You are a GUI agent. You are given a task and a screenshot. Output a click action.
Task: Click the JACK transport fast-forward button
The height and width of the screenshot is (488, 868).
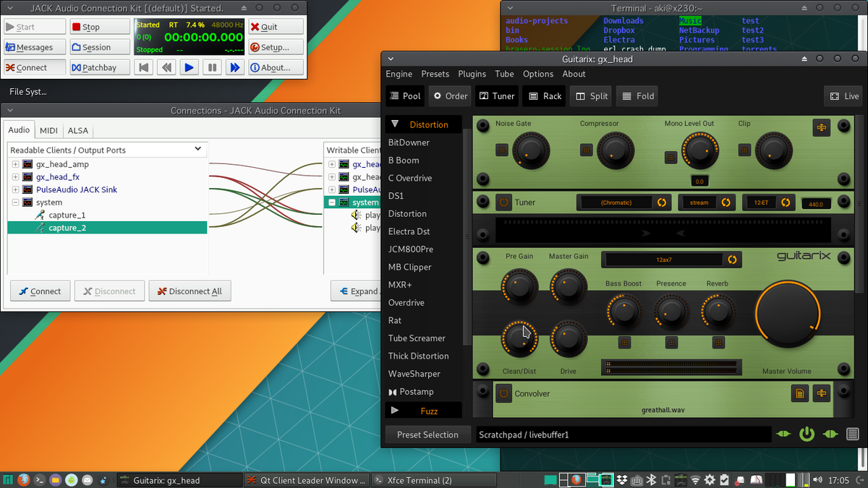coord(234,67)
